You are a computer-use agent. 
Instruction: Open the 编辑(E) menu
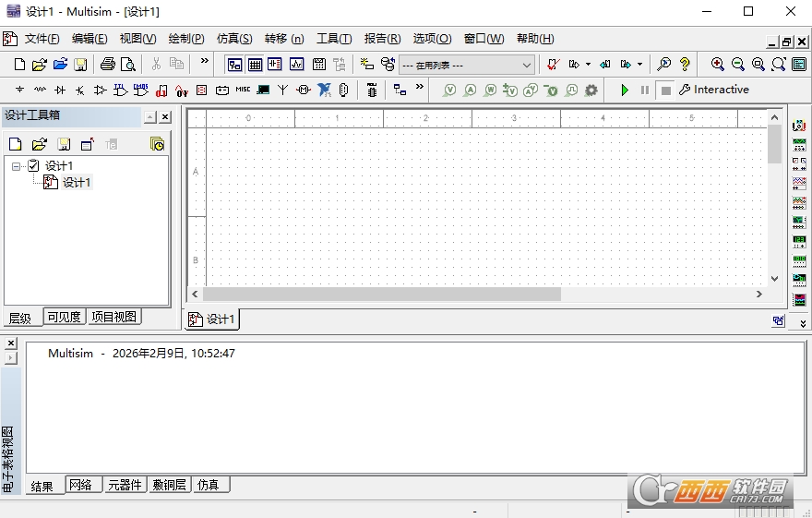[90, 39]
